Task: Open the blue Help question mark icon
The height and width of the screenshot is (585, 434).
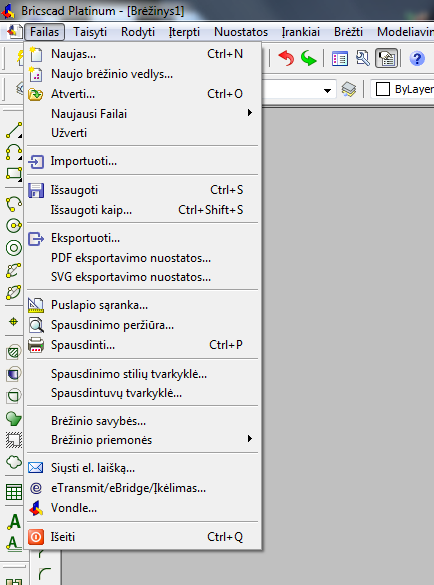Action: (417, 59)
